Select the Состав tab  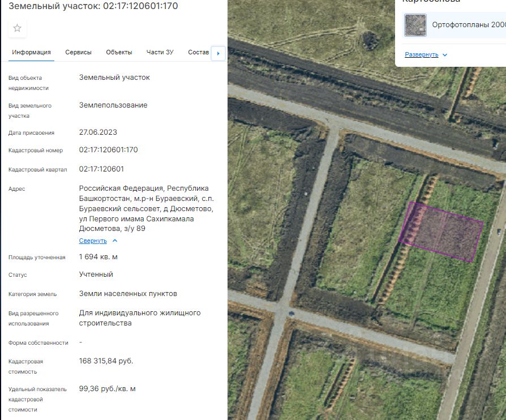[x=199, y=52]
